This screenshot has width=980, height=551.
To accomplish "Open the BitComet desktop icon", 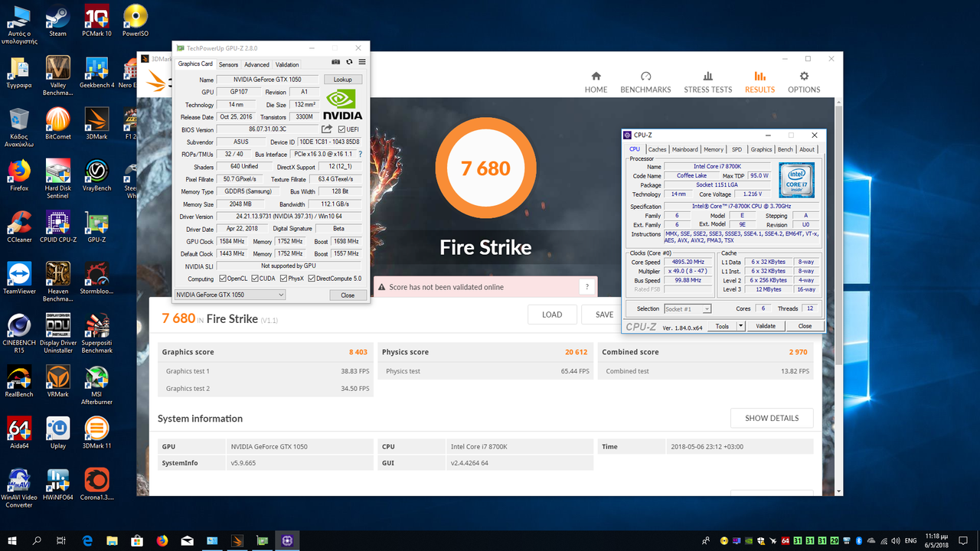I will click(57, 124).
